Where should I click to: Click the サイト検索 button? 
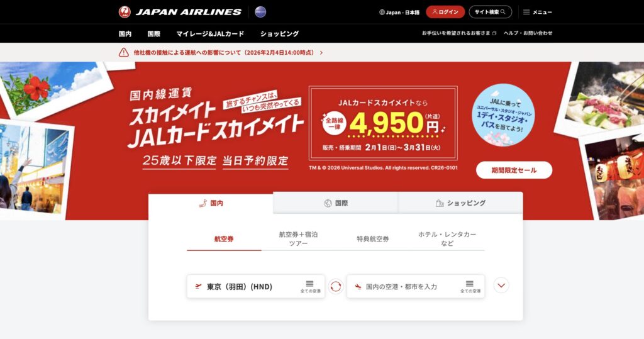491,12
